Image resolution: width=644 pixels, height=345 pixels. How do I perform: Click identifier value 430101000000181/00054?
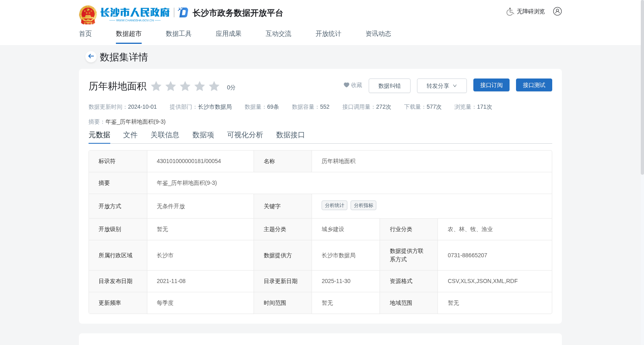189,161
